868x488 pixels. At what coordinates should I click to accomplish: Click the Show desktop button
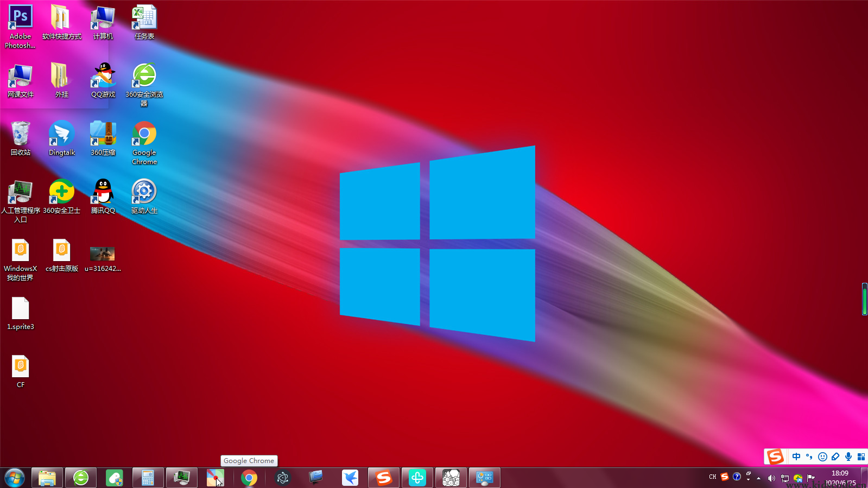point(864,478)
